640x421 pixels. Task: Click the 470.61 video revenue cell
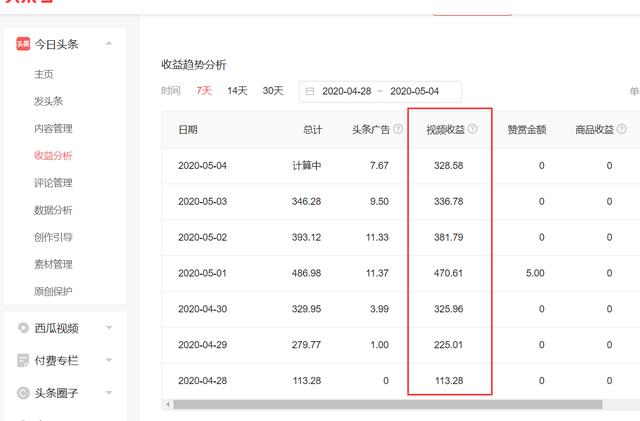tap(449, 273)
